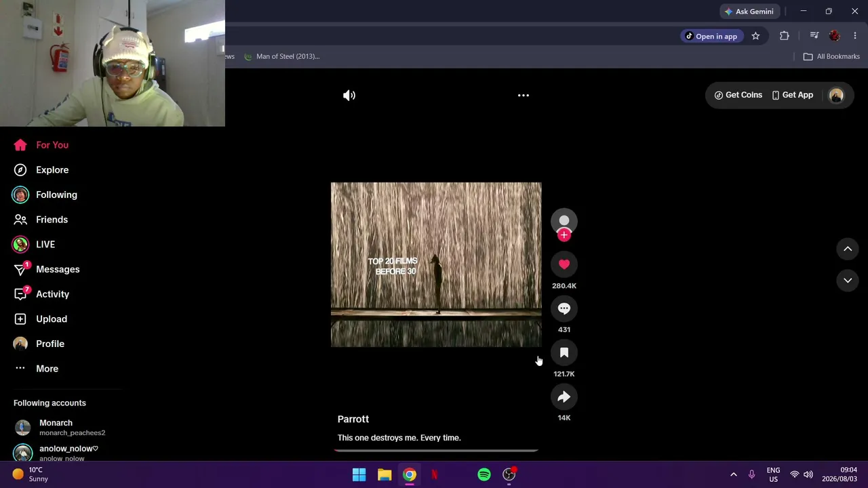Open the Wi-Fi network icon
The height and width of the screenshot is (488, 868).
794,474
